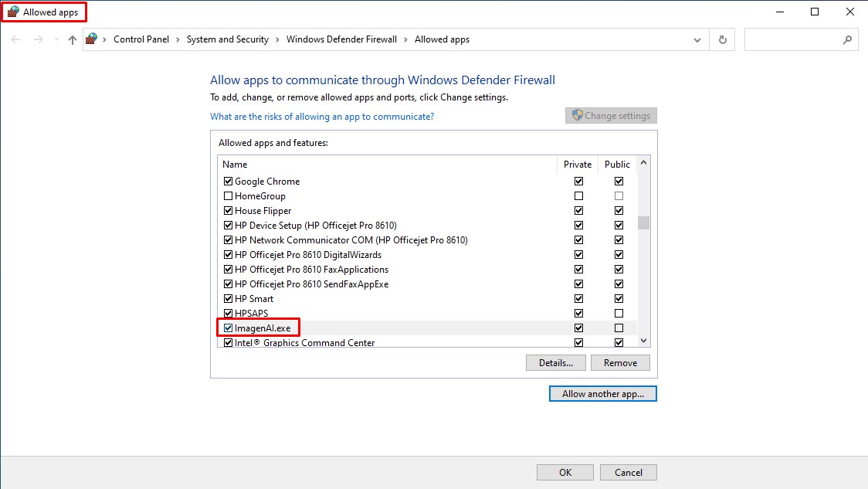Click the Allow another app button
This screenshot has height=489, width=868.
point(603,394)
